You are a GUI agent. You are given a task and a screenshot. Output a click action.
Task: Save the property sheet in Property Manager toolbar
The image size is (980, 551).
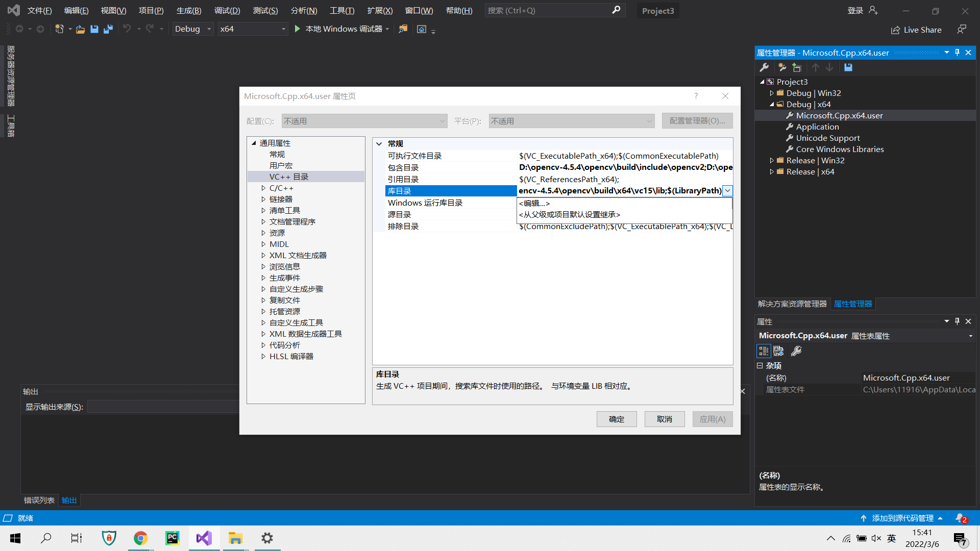click(848, 67)
